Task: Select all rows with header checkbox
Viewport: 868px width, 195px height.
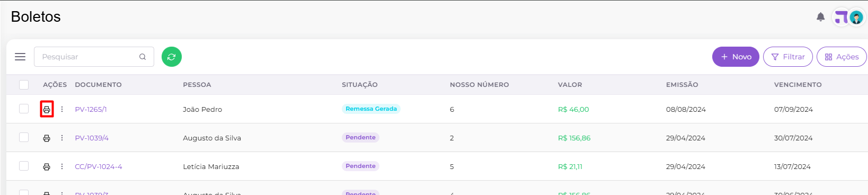Action: point(24,85)
